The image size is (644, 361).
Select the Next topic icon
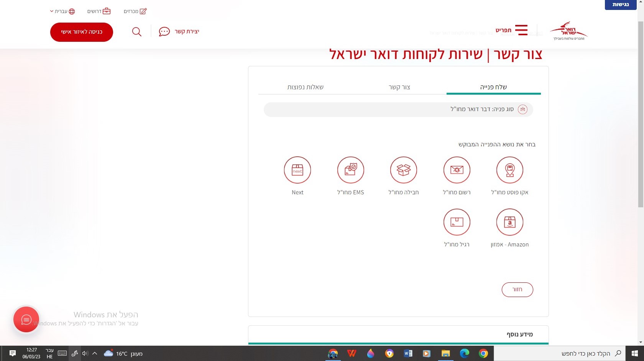click(297, 170)
